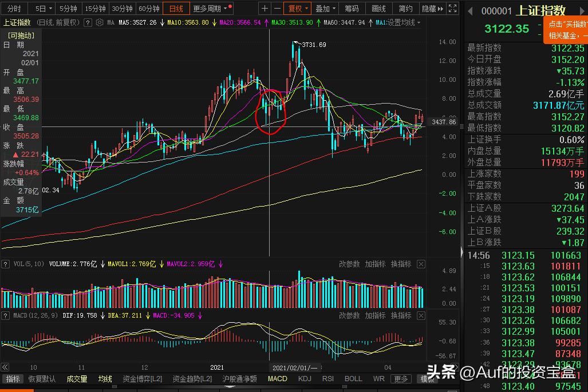Select the 日线 daily tab
Viewport: 588px width, 392px height.
[x=176, y=8]
